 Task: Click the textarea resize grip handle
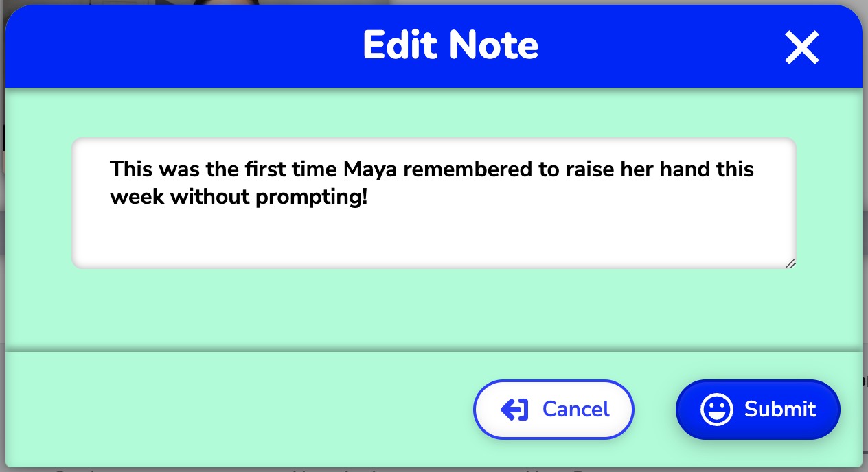click(x=790, y=263)
